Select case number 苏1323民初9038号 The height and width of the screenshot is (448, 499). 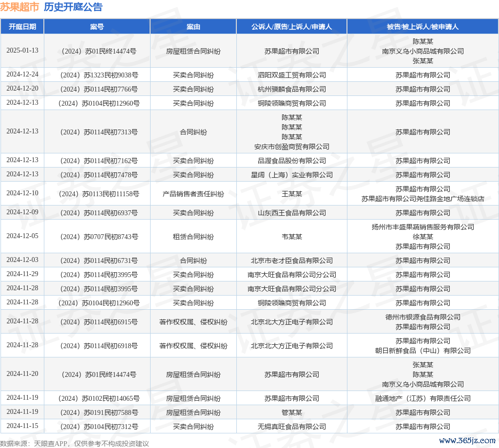tap(99, 75)
